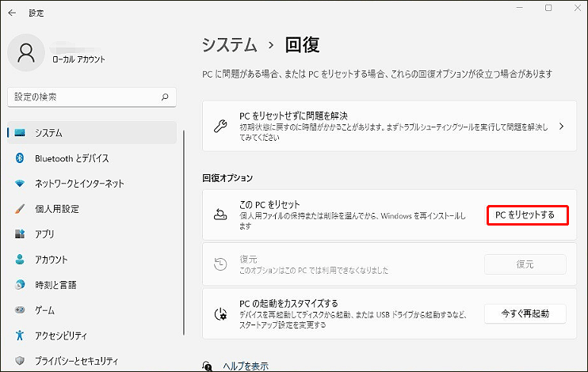Click the Bluetooth icon in sidebar
This screenshot has width=588, height=372.
20,158
